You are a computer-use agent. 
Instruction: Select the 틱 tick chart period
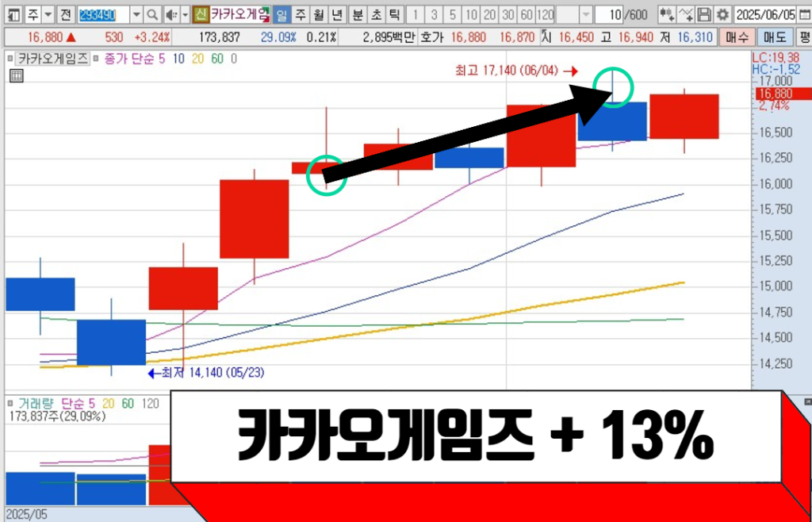click(395, 15)
